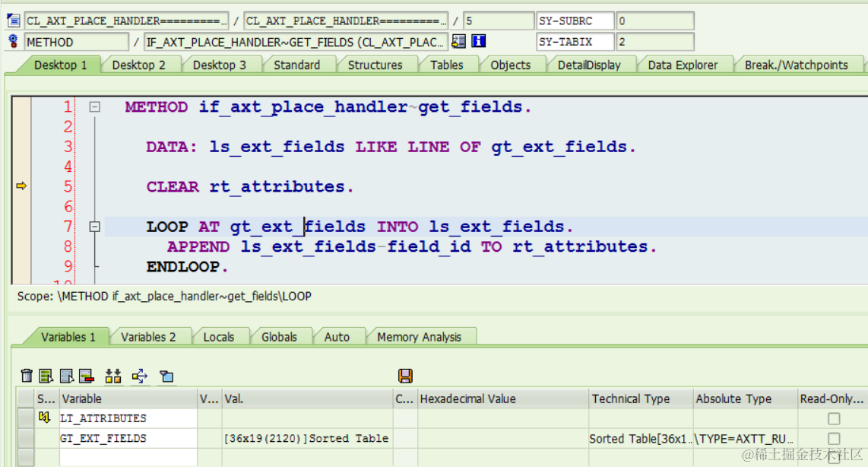
Task: Click the SY-TABIX value field showing 2
Action: [655, 42]
